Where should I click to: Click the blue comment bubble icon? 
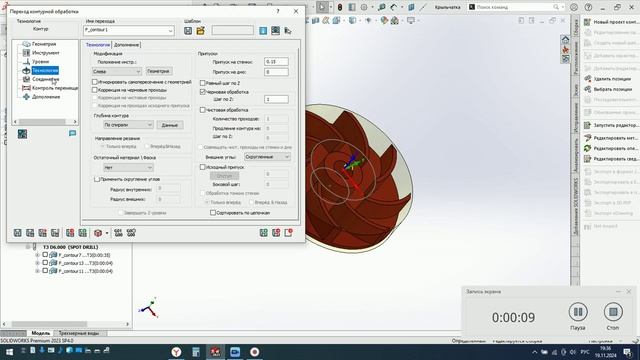coord(72,133)
